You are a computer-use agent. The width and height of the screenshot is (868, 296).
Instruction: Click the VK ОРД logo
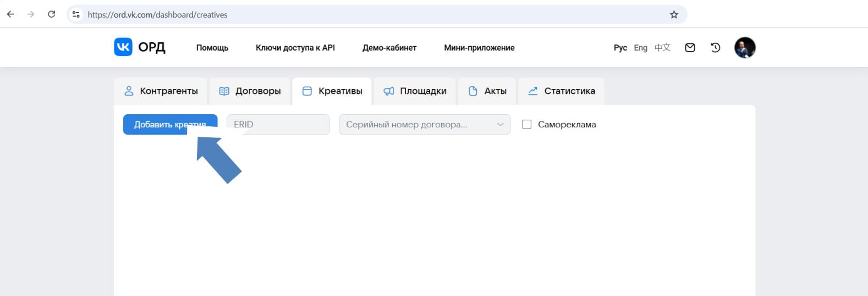140,47
